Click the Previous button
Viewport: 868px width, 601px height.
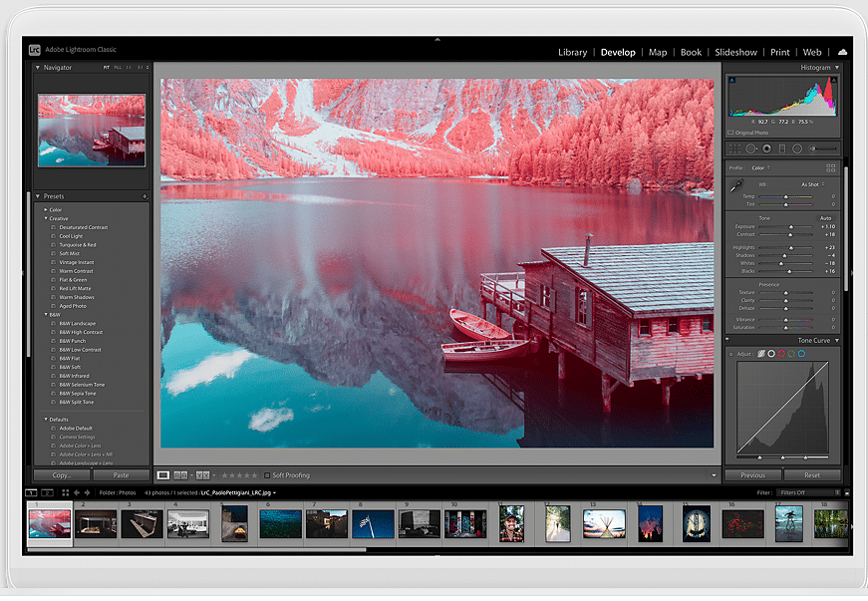tap(752, 475)
